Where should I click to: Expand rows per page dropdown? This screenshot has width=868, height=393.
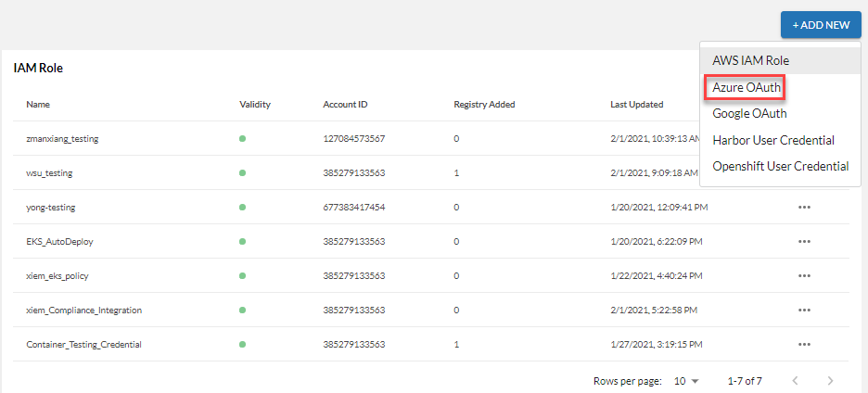687,381
